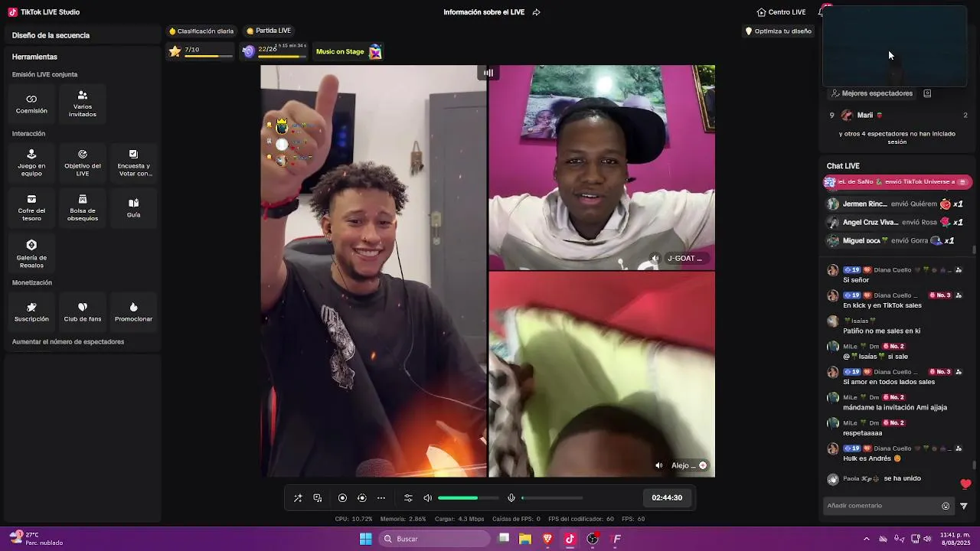The height and width of the screenshot is (551, 980).
Task: Open emoji picker in comment box
Action: [x=946, y=506]
